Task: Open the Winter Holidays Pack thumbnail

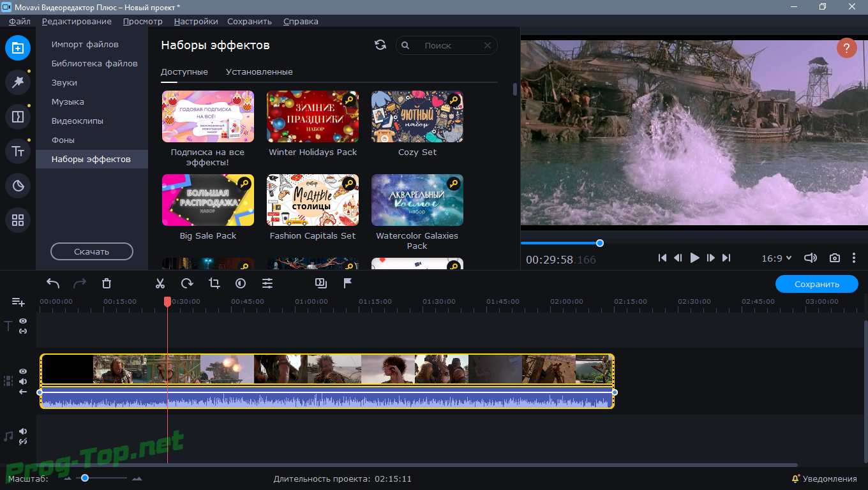Action: coord(313,116)
